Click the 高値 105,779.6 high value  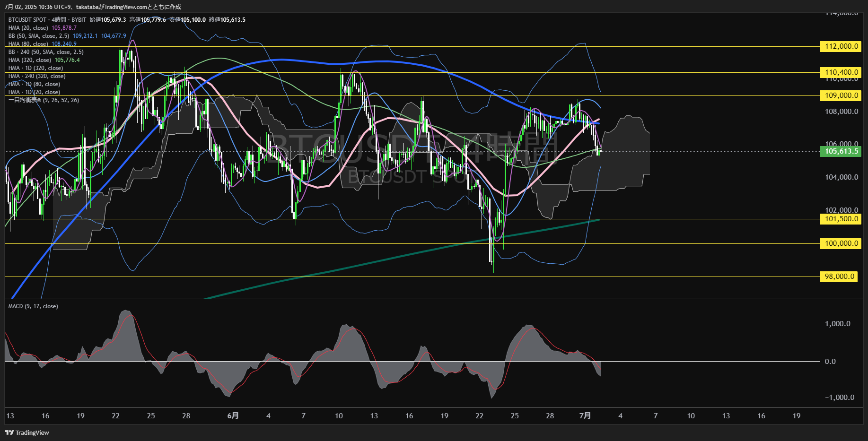[148, 20]
